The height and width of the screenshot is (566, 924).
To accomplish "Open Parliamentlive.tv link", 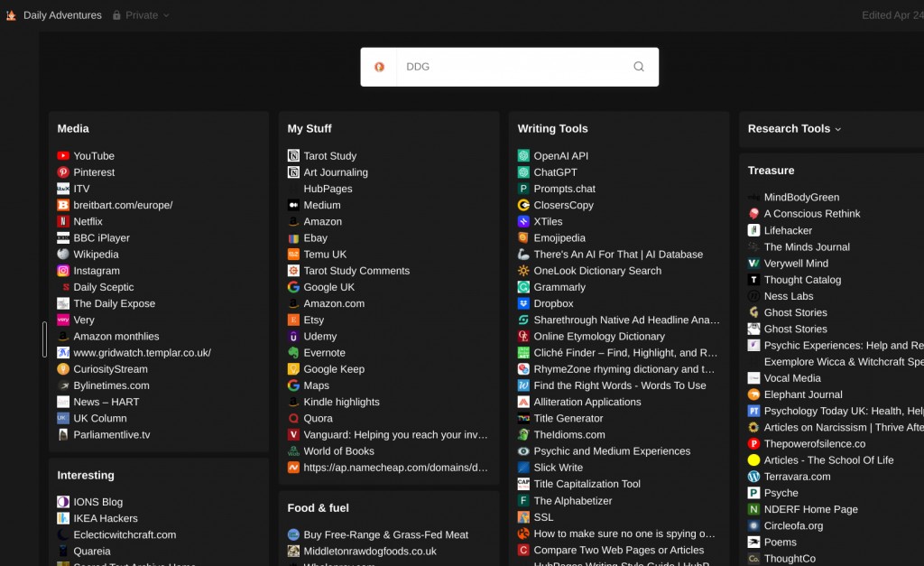I will click(x=112, y=434).
